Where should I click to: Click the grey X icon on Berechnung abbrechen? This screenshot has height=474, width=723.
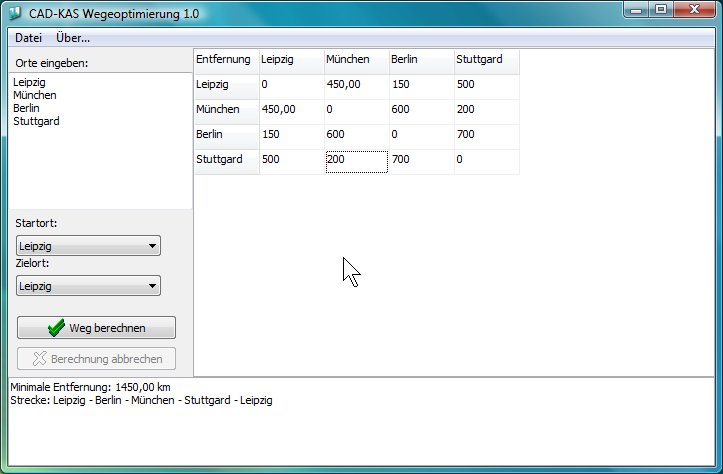click(x=40, y=358)
